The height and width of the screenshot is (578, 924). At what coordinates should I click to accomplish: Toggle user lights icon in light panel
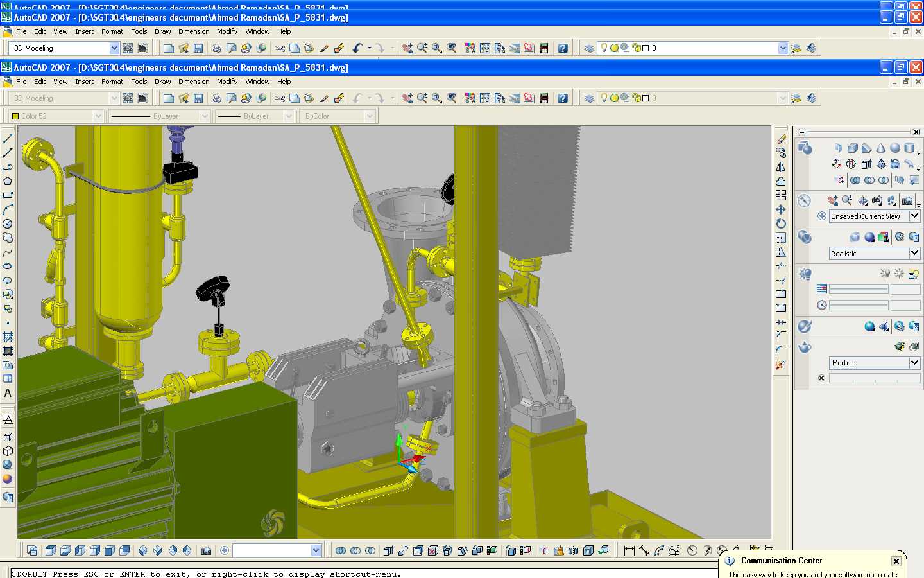(885, 274)
